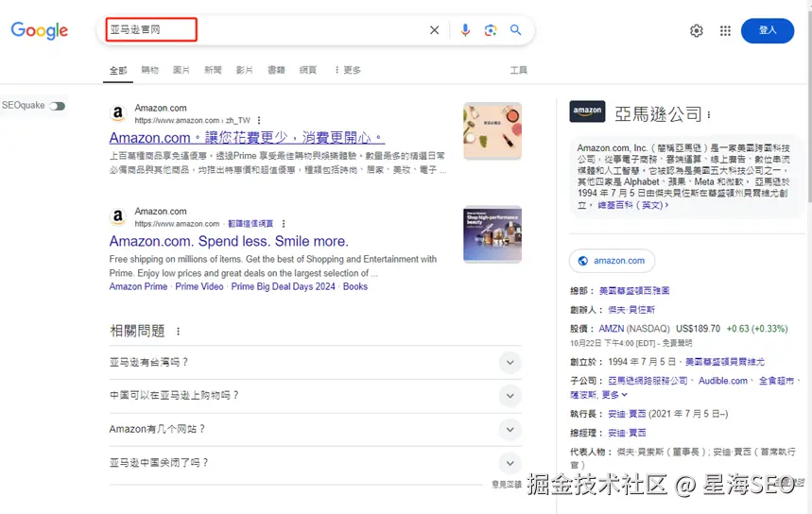Click the Amazon favicon of the zh_TW result
Image resolution: width=812 pixels, height=514 pixels.
pyautogui.click(x=118, y=113)
